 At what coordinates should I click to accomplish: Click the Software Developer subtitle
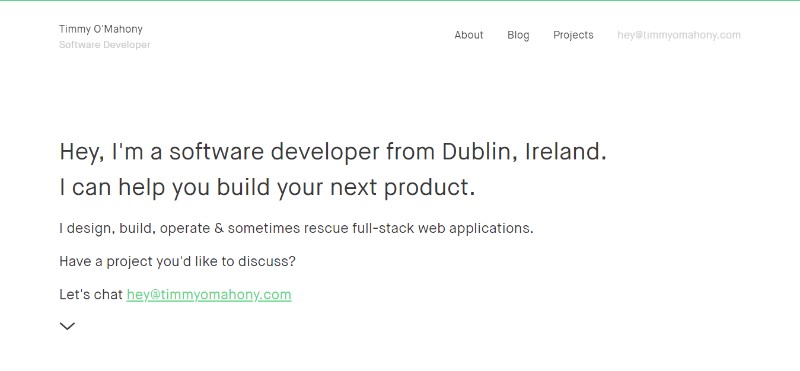105,45
